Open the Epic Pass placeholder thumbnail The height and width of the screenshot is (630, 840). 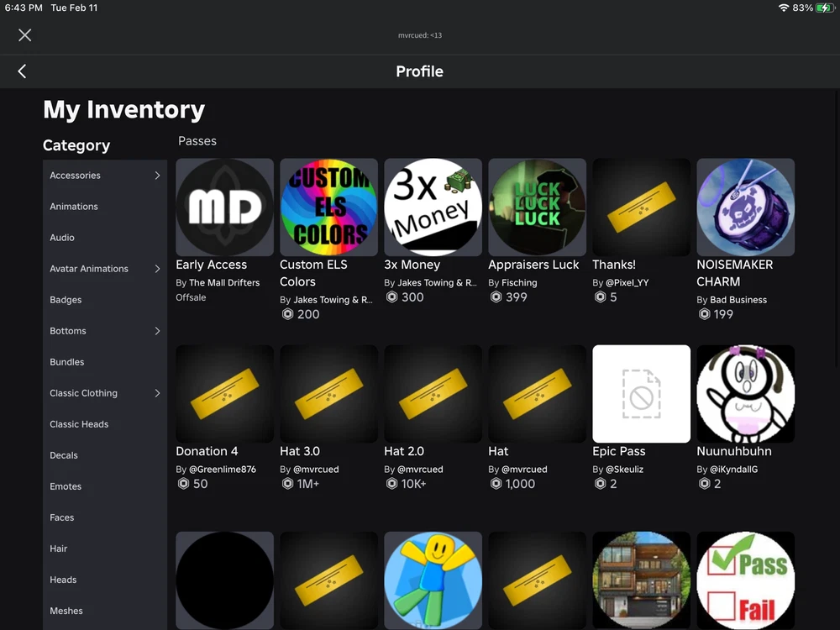coord(641,394)
